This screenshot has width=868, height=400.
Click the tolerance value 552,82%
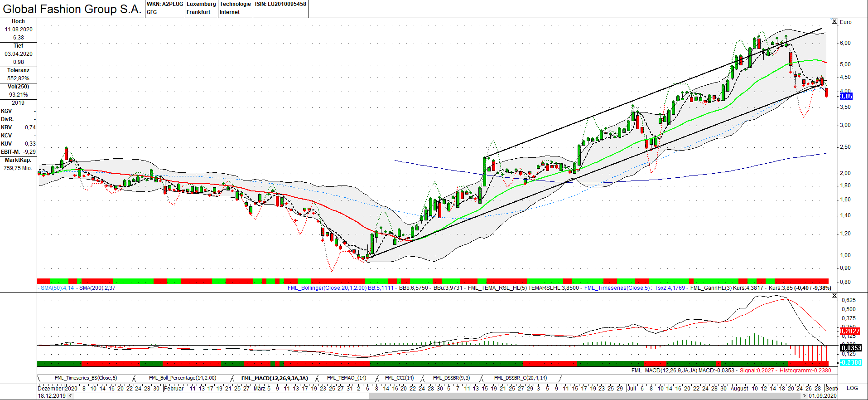coord(19,78)
